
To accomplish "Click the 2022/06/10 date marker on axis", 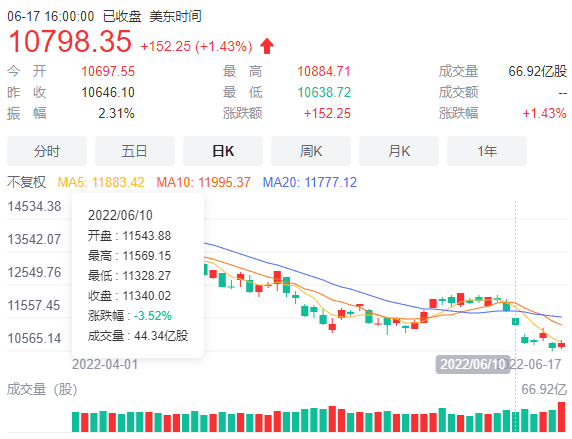I will pos(473,364).
